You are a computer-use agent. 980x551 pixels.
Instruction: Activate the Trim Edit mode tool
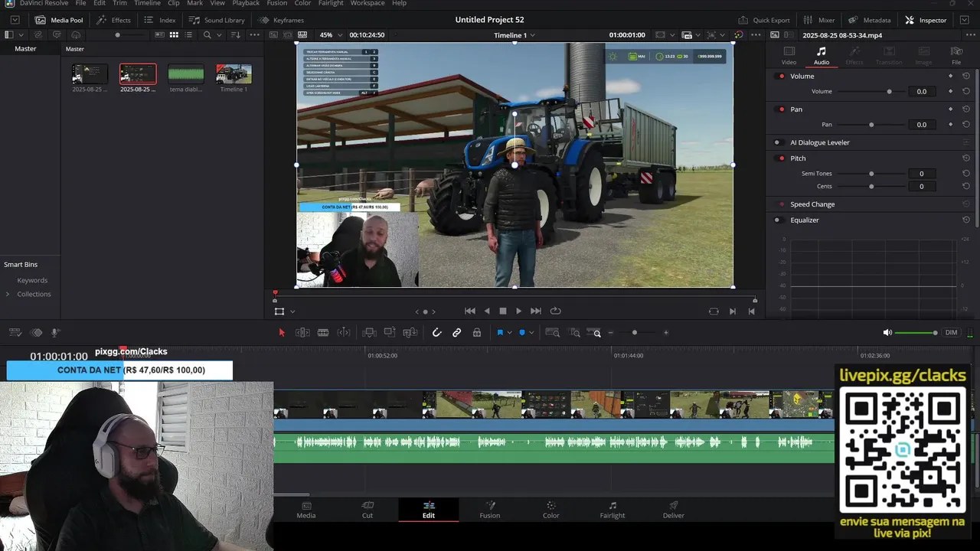click(302, 332)
